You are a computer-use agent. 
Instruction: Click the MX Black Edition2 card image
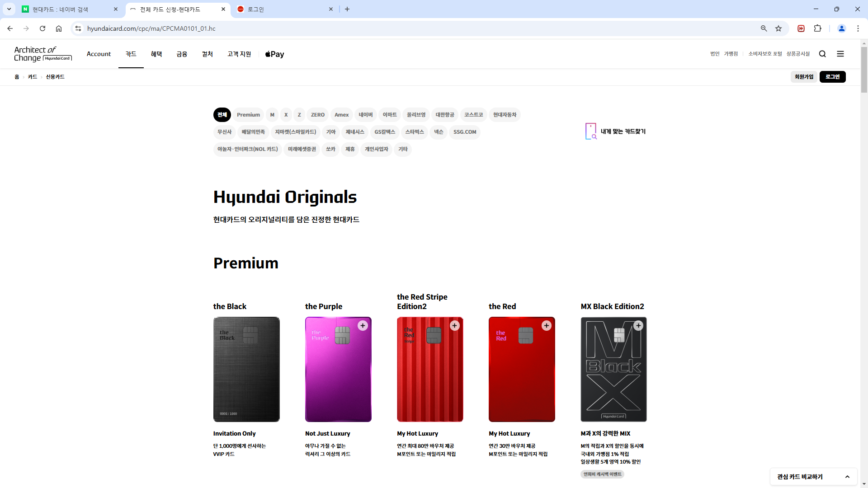tap(613, 369)
